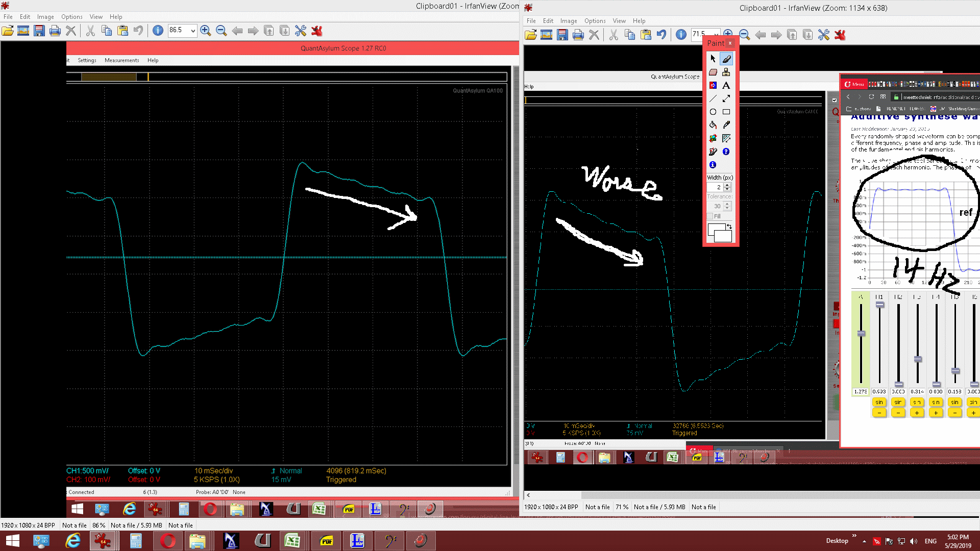The height and width of the screenshot is (551, 980).
Task: Tick the Fill checkbox in the Paint panel
Action: [x=710, y=216]
